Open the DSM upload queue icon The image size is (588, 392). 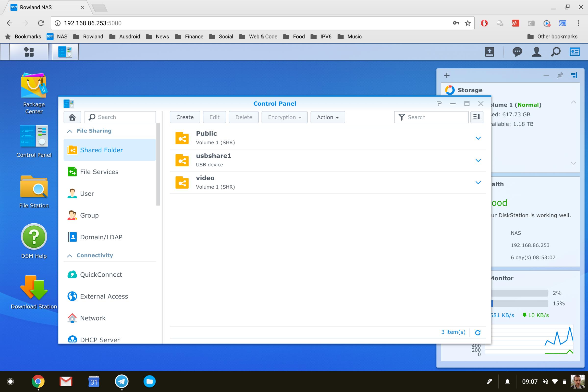(489, 52)
